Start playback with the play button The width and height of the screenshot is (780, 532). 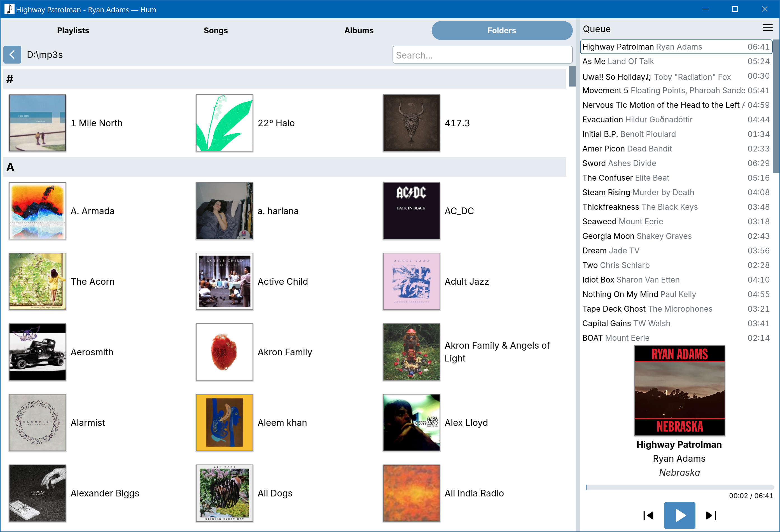click(x=679, y=515)
